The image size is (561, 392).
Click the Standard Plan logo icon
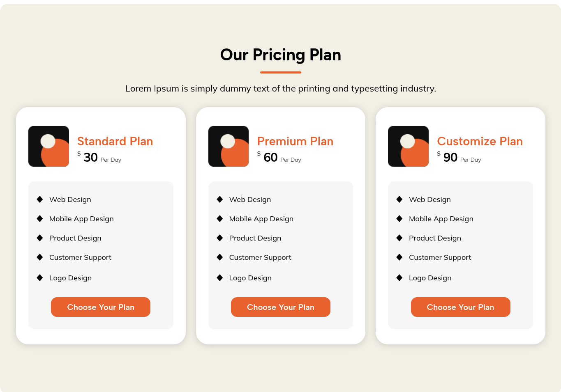pos(48,146)
